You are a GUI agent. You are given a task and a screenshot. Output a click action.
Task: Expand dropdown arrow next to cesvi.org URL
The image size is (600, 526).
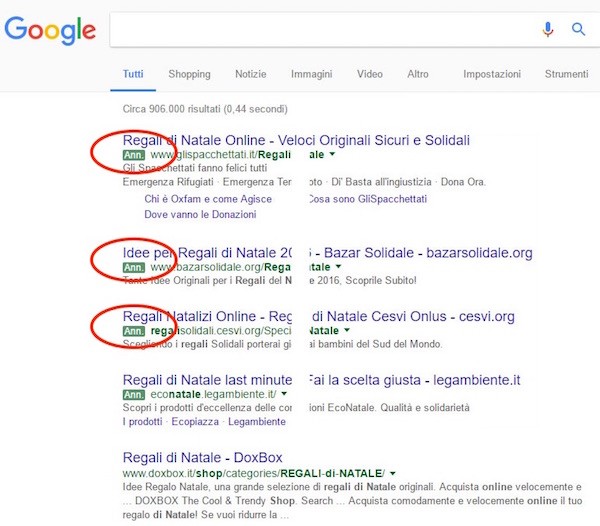[x=347, y=330]
